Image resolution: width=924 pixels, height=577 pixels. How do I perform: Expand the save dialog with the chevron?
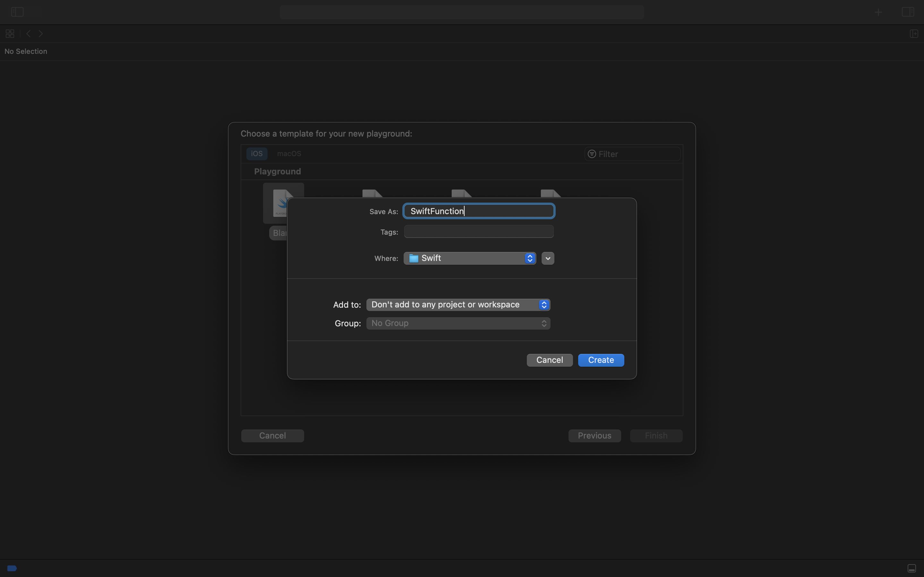548,258
